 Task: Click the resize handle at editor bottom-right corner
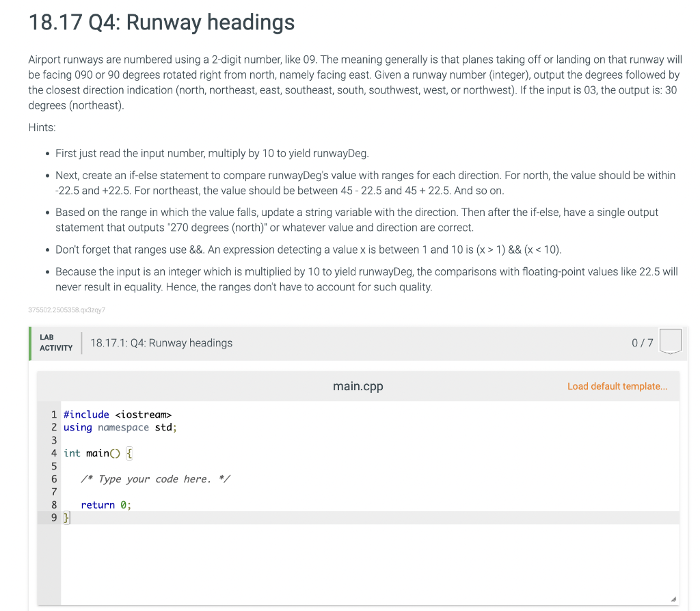(x=673, y=599)
